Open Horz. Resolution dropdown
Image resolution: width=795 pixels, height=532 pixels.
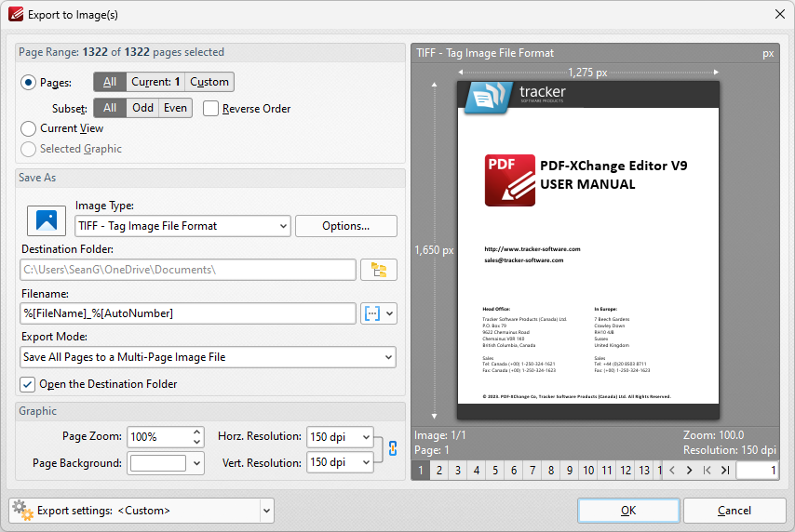coord(340,437)
